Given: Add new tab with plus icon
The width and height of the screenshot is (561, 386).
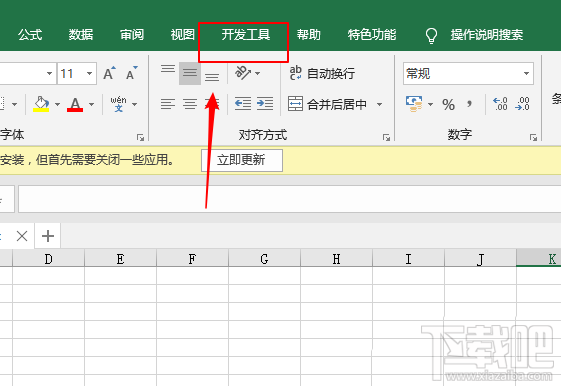Looking at the screenshot, I should tap(48, 236).
